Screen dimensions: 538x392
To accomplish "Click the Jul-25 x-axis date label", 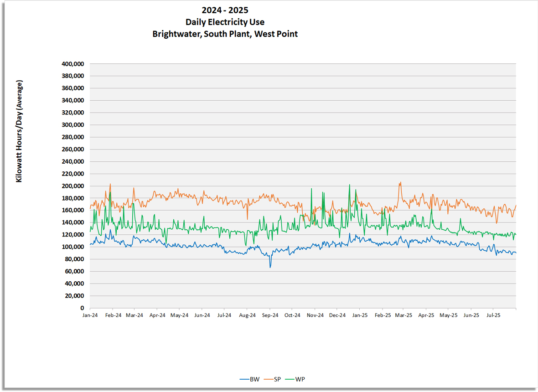I will pyautogui.click(x=493, y=315).
